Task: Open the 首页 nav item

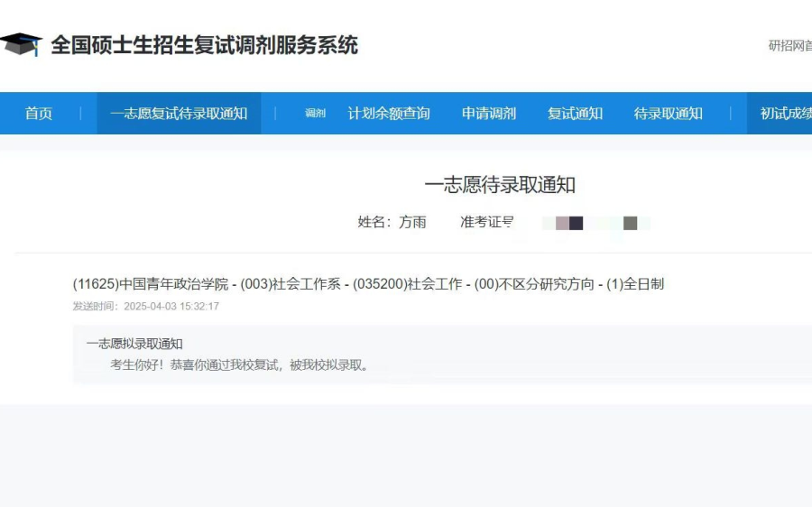Action: point(39,114)
